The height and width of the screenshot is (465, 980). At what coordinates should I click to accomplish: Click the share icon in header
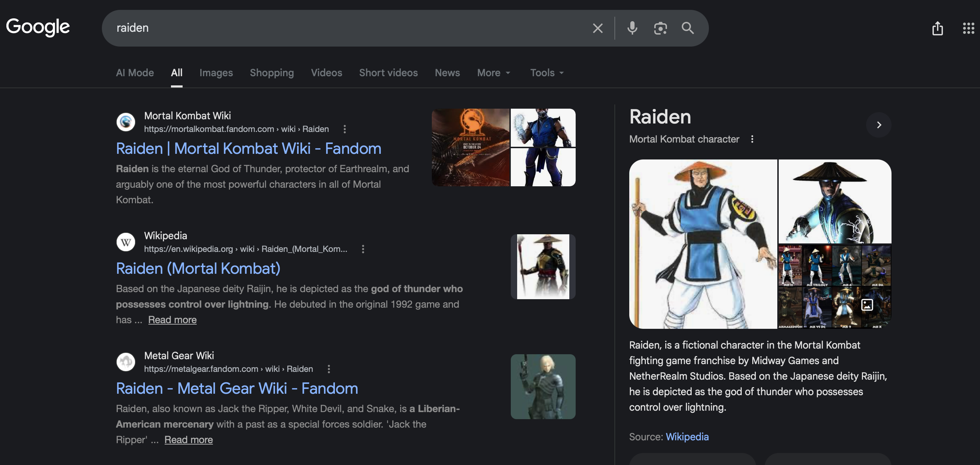(937, 28)
